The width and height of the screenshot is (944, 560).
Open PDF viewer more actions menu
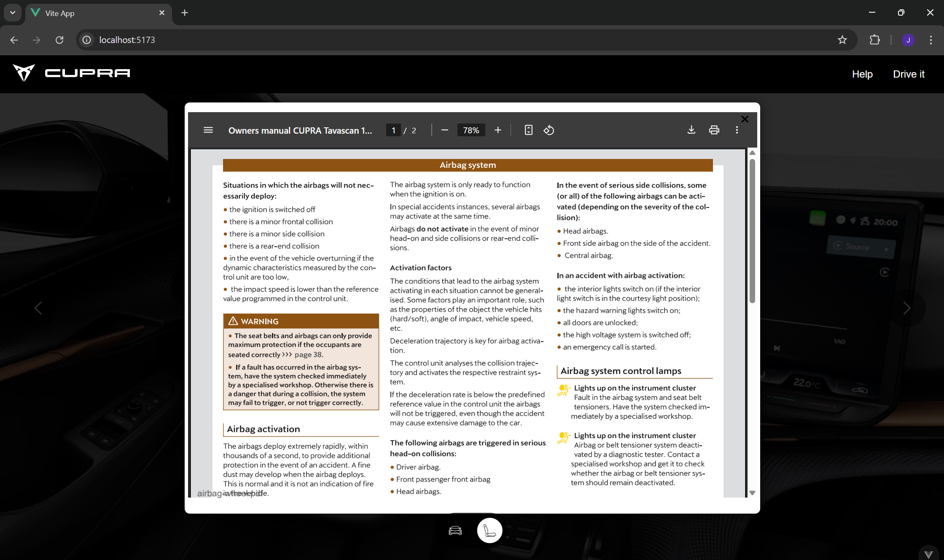(737, 130)
